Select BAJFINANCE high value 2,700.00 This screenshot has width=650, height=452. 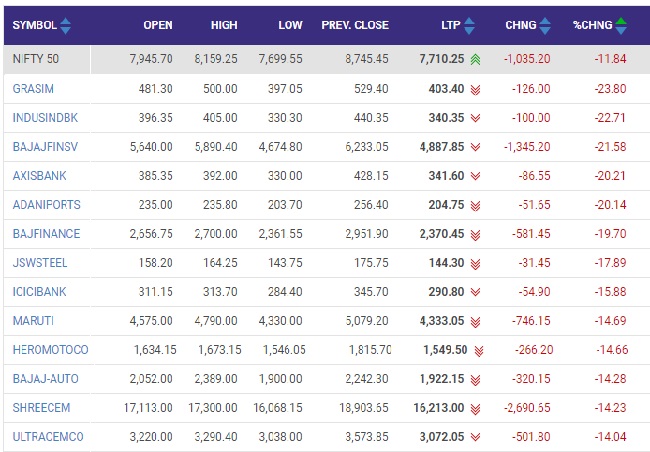coord(216,234)
